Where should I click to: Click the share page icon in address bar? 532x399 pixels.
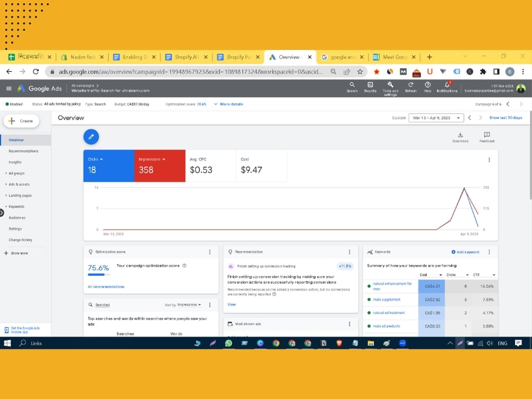pos(346,72)
